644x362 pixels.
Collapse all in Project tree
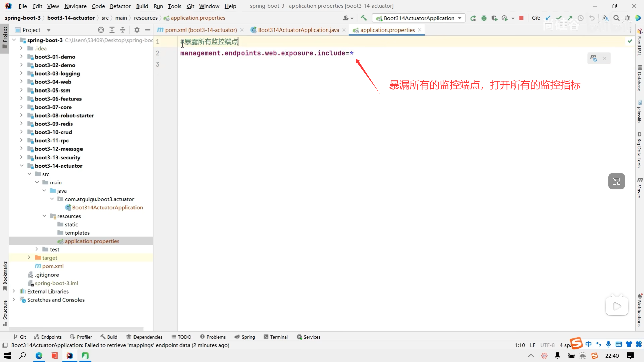click(123, 30)
